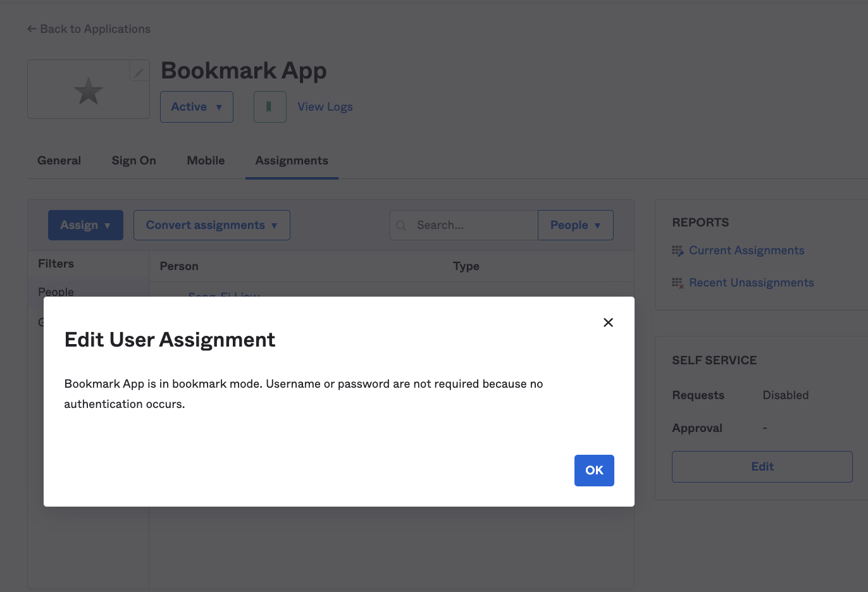868x592 pixels.
Task: Switch to the General tab
Action: pyautogui.click(x=58, y=160)
